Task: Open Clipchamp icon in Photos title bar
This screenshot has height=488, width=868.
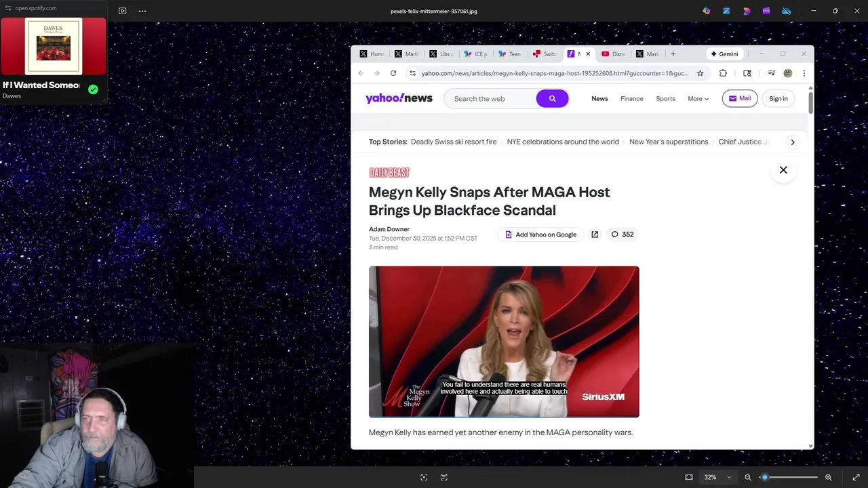Action: coord(766,11)
